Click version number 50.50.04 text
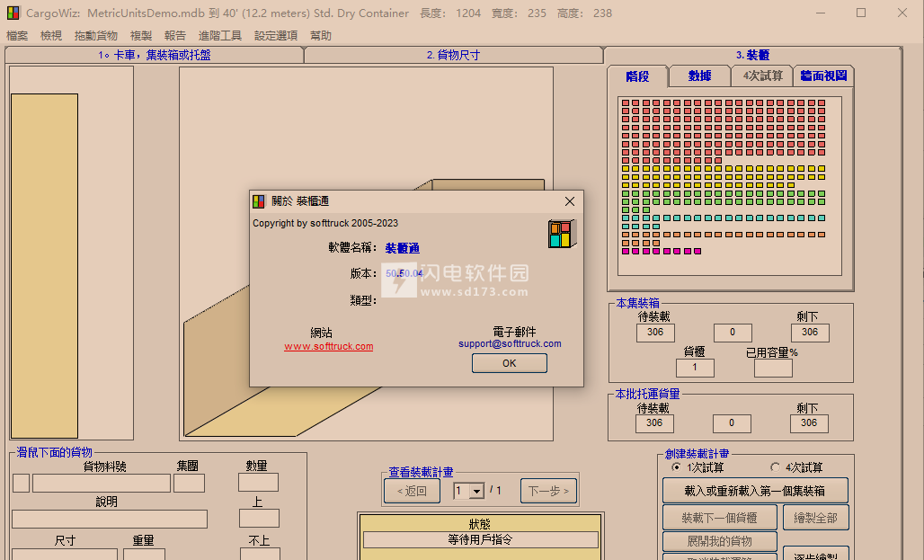 point(404,273)
